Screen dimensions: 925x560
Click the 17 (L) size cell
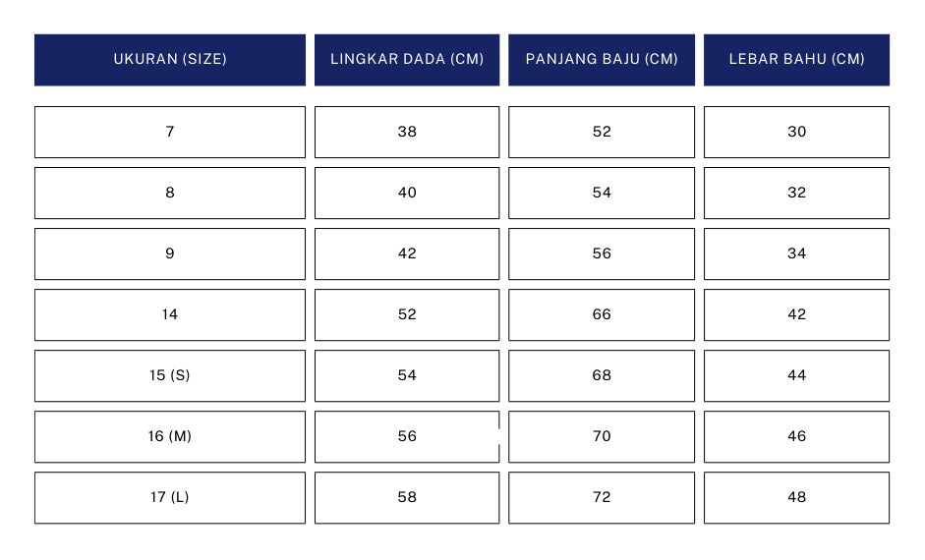pyautogui.click(x=170, y=497)
